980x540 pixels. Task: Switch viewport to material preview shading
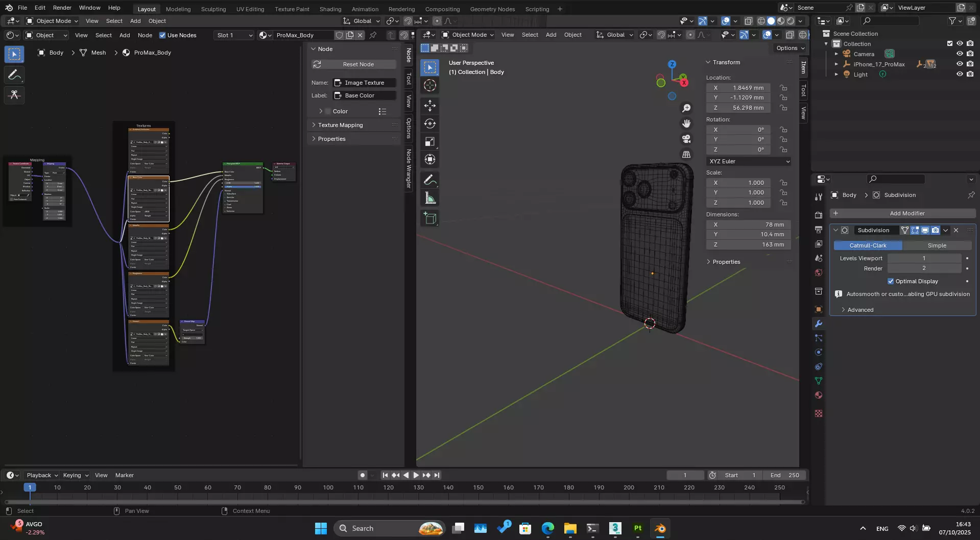point(781,21)
